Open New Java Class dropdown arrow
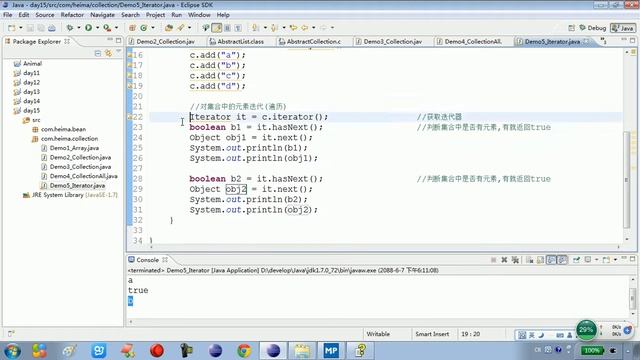 153,28
